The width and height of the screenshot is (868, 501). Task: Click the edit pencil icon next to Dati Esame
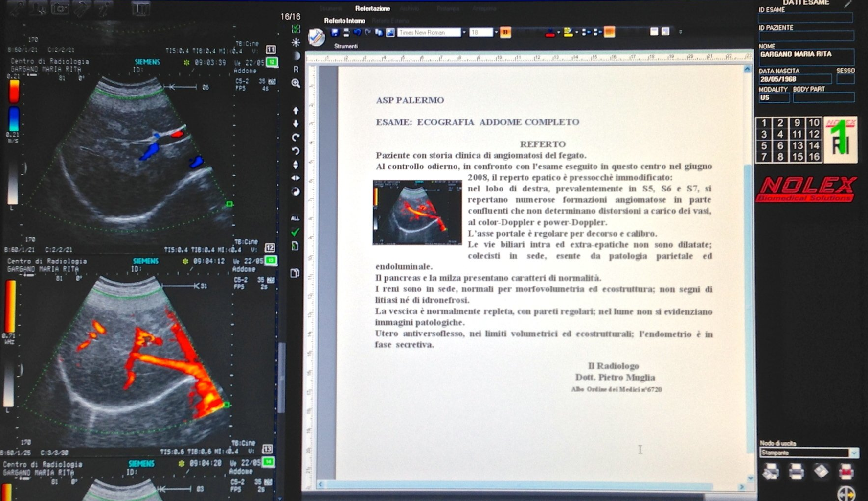(x=848, y=4)
